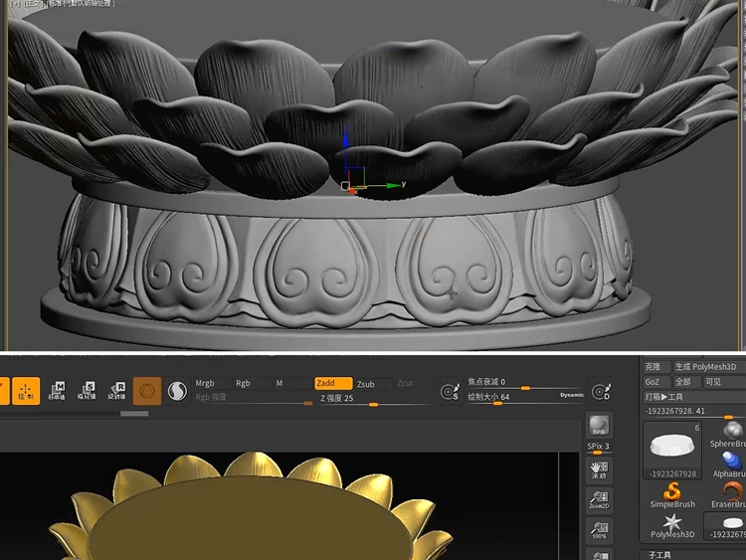Click the blue Z-axis gizmo arrow

346,138
